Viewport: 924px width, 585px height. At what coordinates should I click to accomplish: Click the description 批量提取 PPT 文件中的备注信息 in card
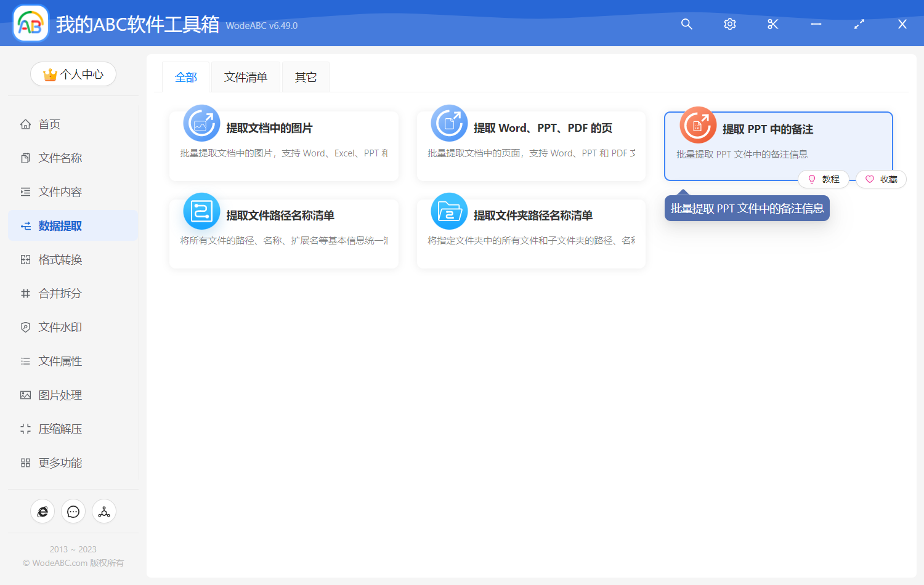point(742,155)
